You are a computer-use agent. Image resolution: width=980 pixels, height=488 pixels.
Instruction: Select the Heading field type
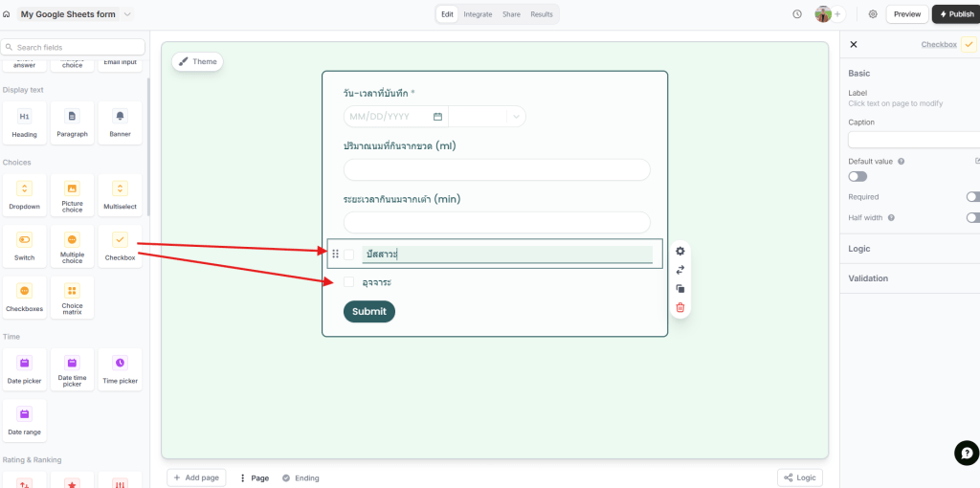coord(24,122)
